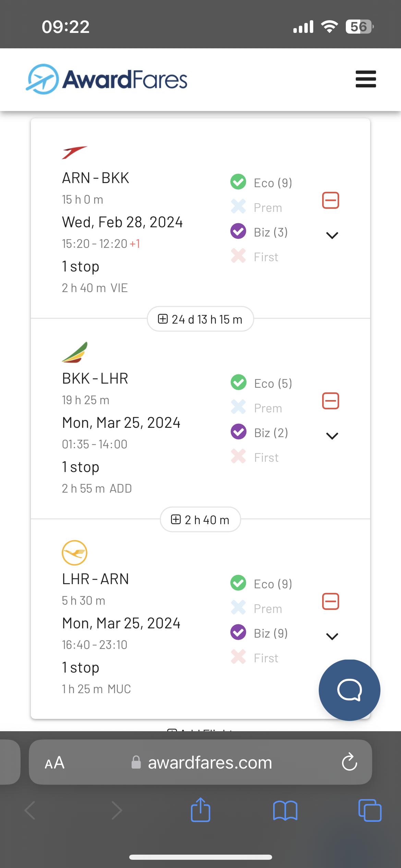Select Eco (9) on ARN - BKK flight
The image size is (401, 868).
262,182
